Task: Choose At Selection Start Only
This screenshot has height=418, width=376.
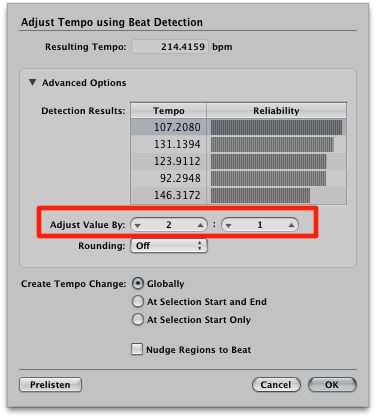Action: pos(138,320)
